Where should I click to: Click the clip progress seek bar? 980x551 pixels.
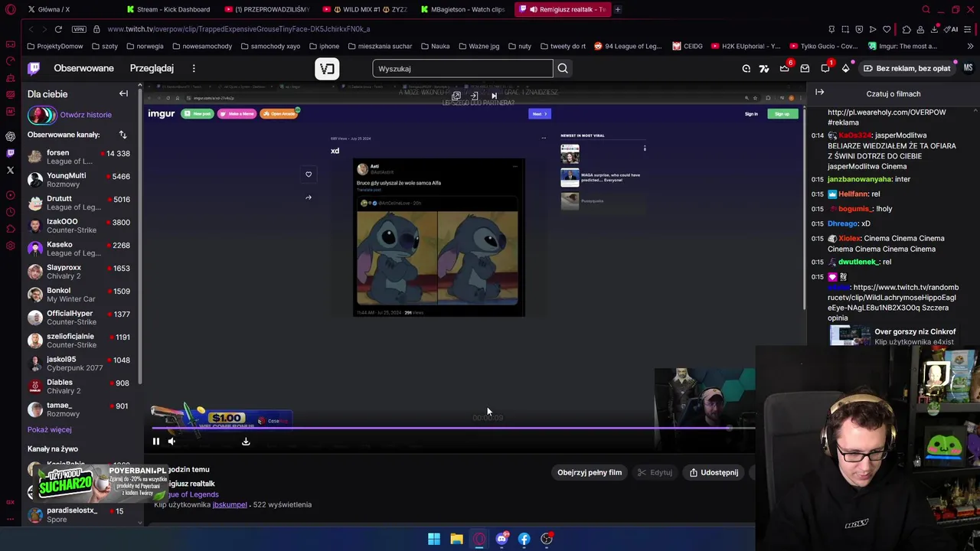453,428
